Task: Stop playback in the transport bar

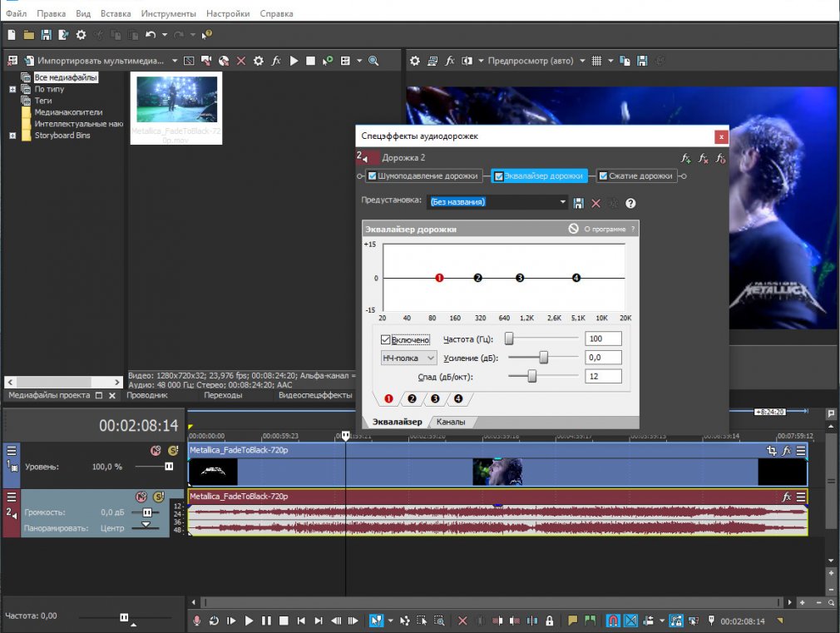Action: [x=284, y=621]
